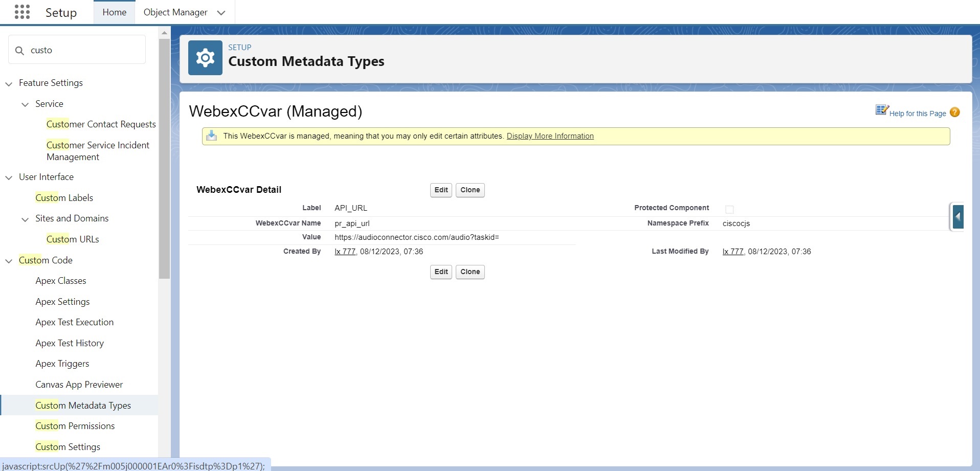Screen dimensions: 980x471
Task: Click the orange question mark help icon
Action: [955, 113]
